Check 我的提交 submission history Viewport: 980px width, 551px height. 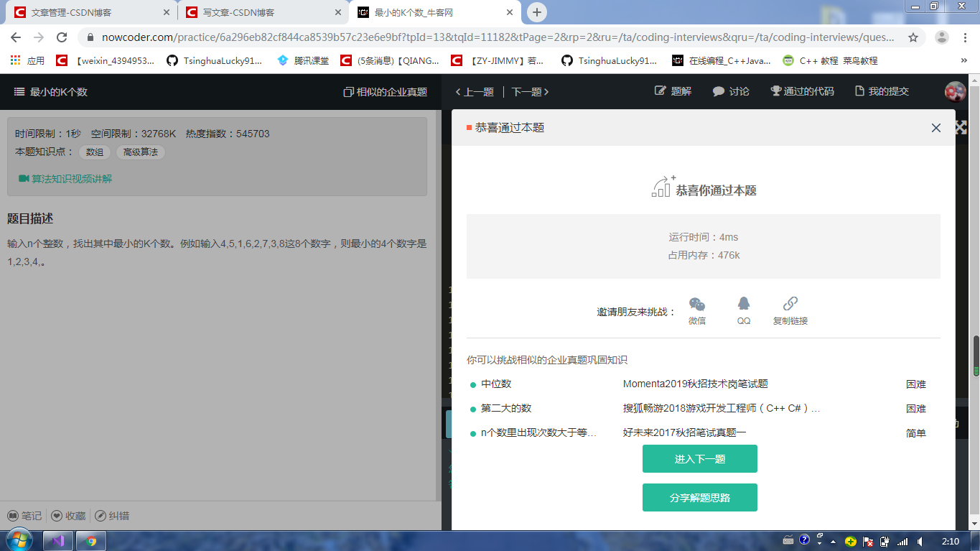tap(881, 91)
